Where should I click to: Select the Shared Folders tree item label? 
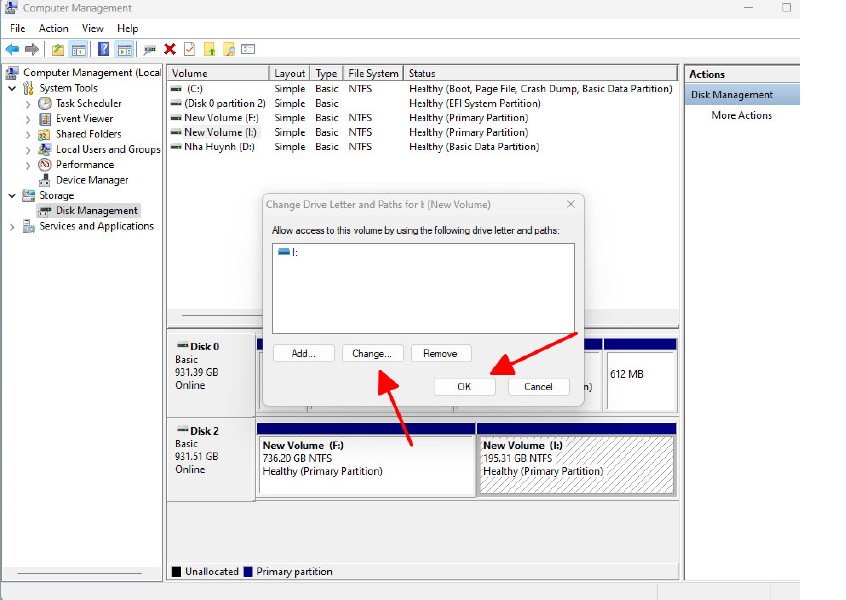(88, 134)
